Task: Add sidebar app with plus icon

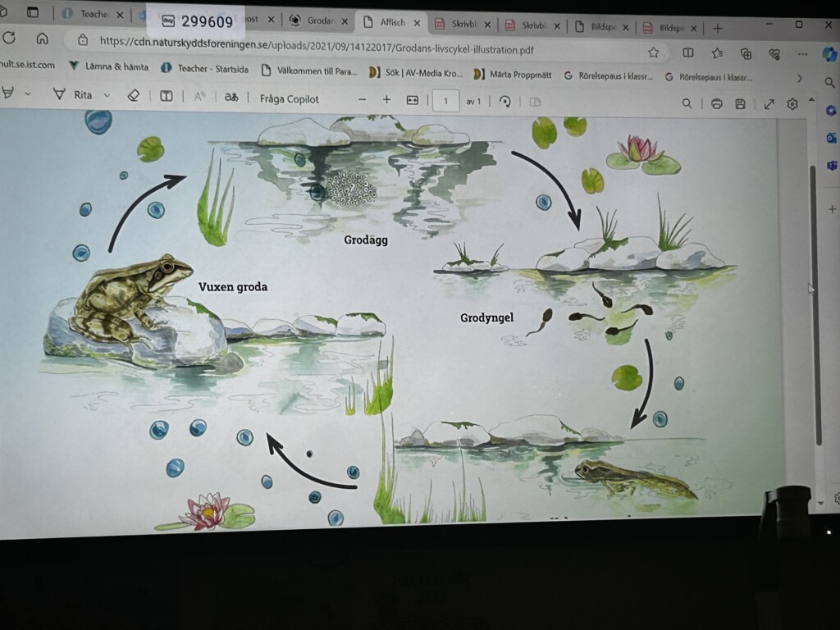Action: [832, 209]
